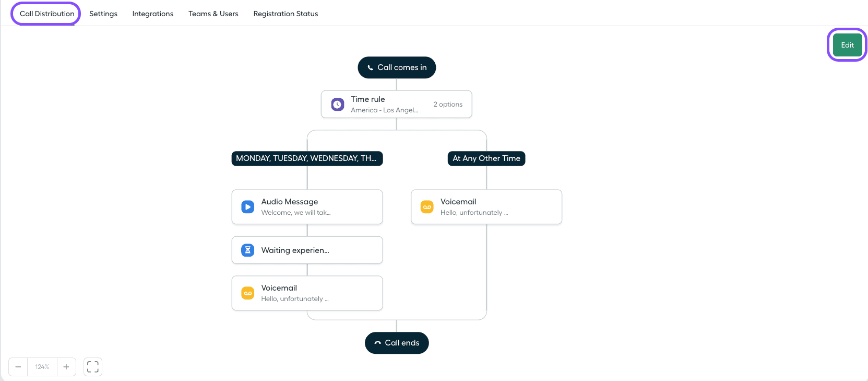Open the Teams & Users tab
Viewport: 868px width, 381px height.
(x=213, y=14)
